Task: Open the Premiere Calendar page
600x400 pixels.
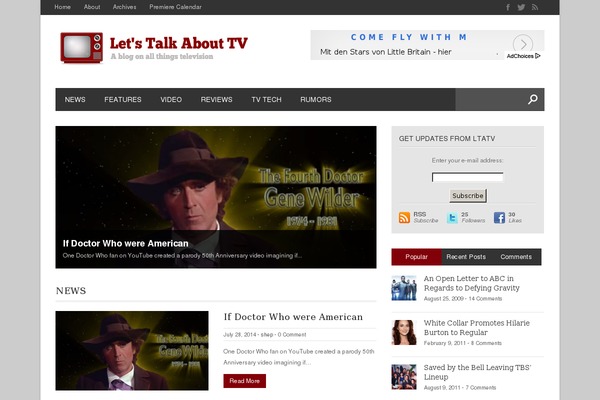Action: [x=175, y=7]
